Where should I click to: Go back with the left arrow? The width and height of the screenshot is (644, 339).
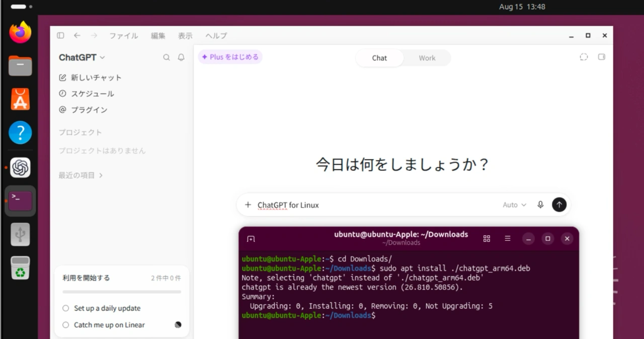(x=77, y=36)
